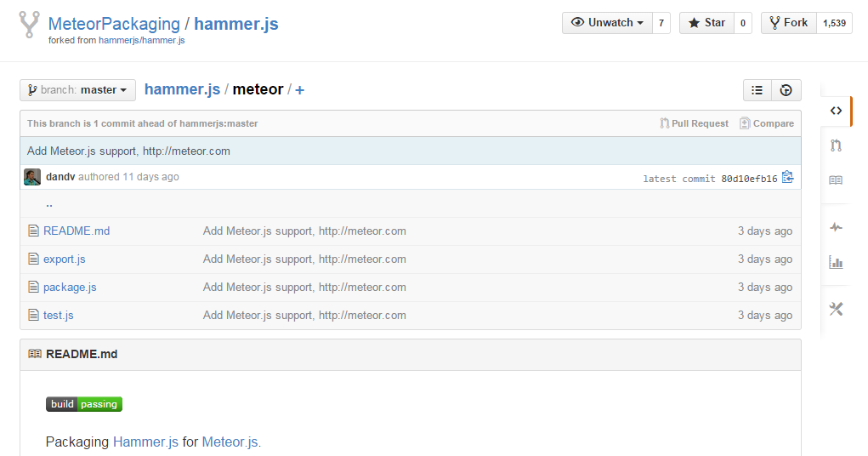Click plus to create new file

click(x=299, y=90)
